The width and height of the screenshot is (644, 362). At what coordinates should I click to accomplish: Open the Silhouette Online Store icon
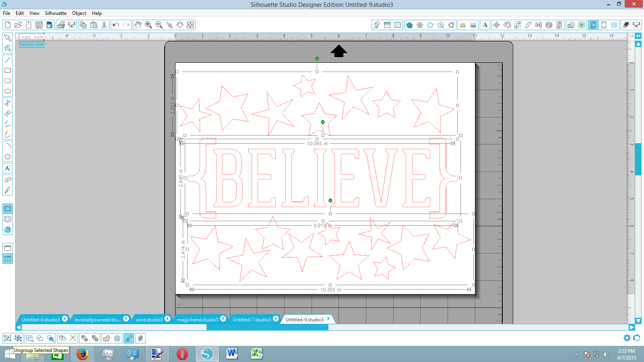click(x=8, y=230)
